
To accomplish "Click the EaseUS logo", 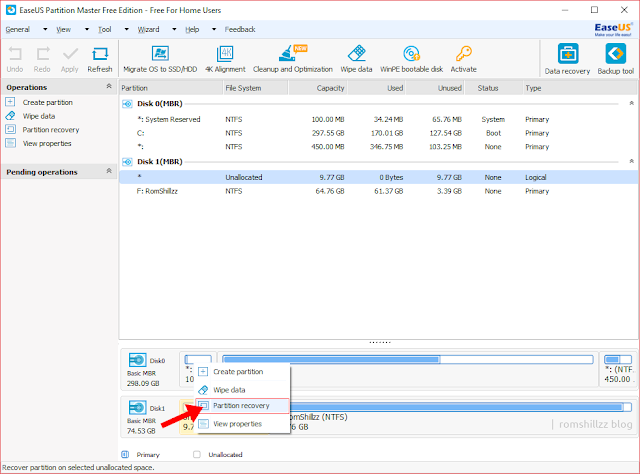I will (613, 29).
